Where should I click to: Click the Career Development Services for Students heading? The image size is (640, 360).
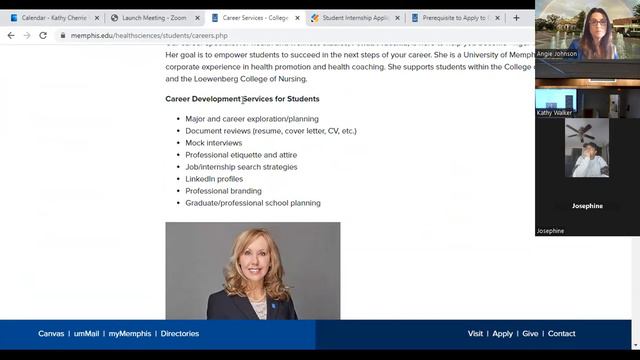tap(242, 99)
